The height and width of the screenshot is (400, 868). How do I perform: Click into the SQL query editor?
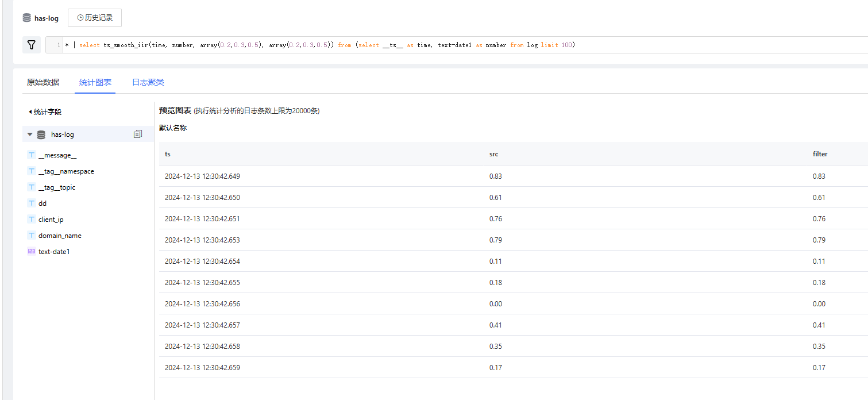[x=465, y=45]
